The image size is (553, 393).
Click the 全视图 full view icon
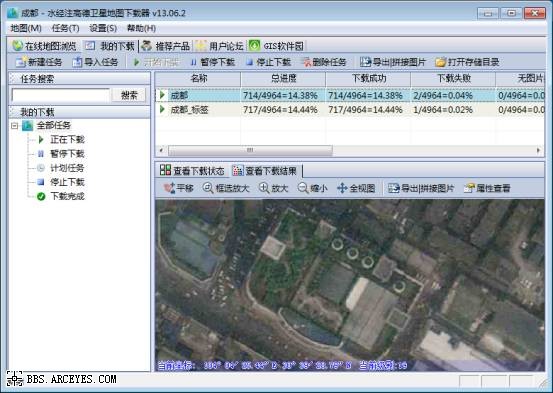[x=342, y=188]
